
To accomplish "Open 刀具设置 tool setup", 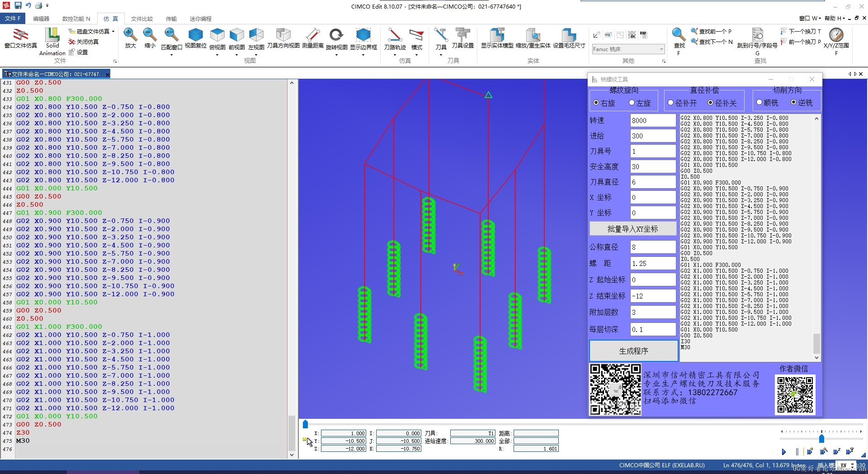I will (x=462, y=34).
